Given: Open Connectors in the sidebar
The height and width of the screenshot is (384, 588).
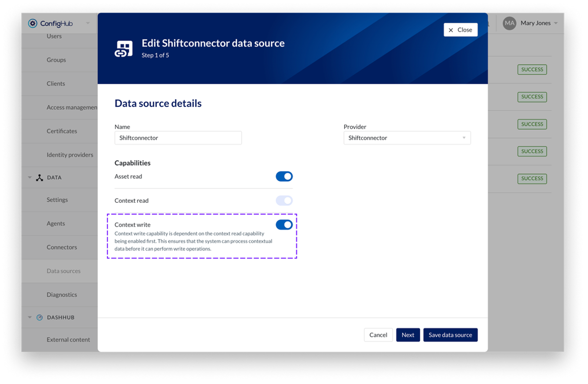Looking at the screenshot, I should click(x=62, y=247).
